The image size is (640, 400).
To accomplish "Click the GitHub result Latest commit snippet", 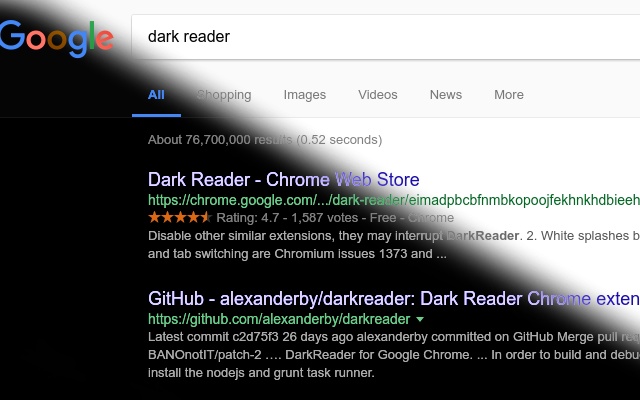I will coord(394,355).
